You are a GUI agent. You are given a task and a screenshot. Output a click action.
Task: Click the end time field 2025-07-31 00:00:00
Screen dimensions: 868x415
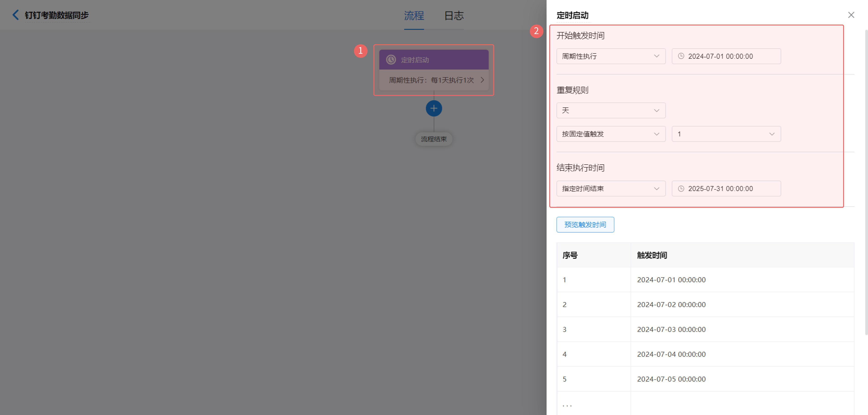coord(726,189)
